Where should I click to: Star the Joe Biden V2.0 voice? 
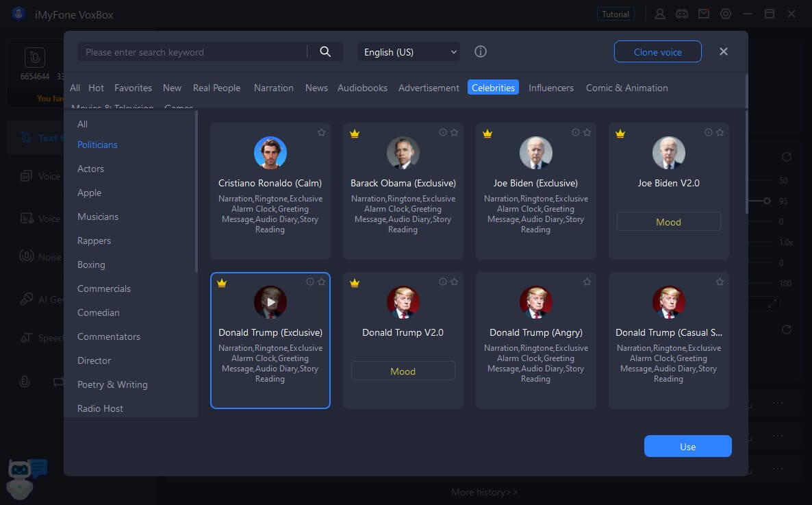click(720, 132)
